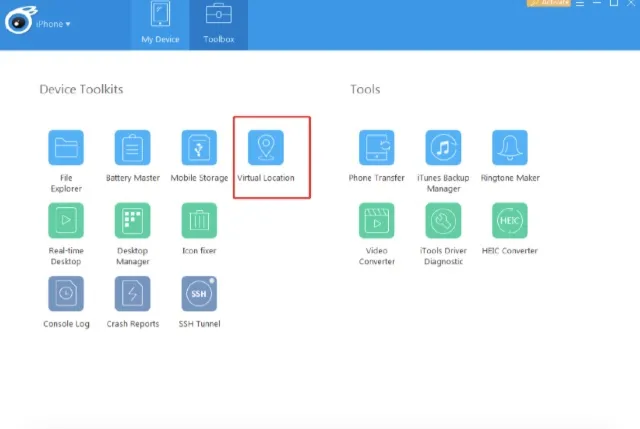The width and height of the screenshot is (640, 429).
Task: Open the HEIC Converter
Action: coord(510,220)
